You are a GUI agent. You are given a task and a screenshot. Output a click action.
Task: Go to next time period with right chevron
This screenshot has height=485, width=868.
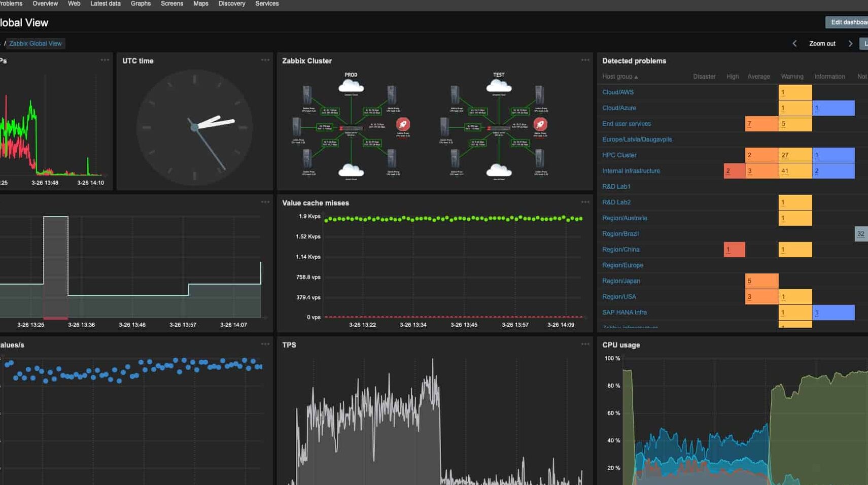pyautogui.click(x=850, y=44)
